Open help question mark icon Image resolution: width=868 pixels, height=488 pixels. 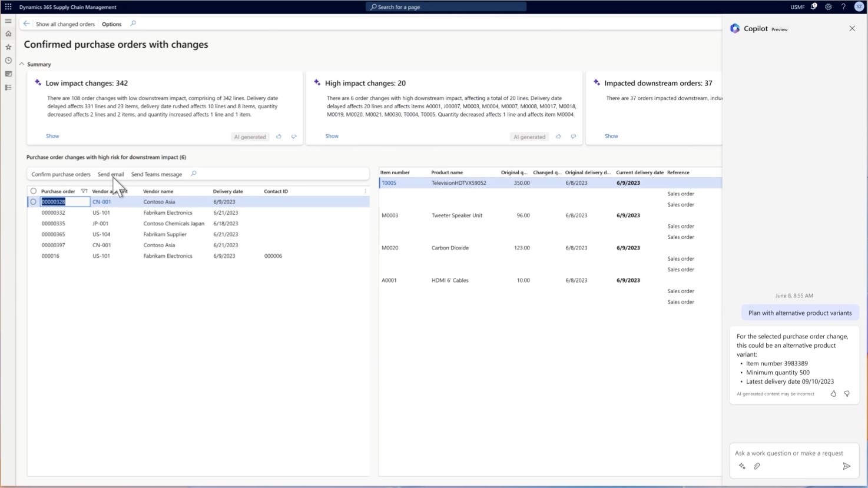pyautogui.click(x=843, y=7)
